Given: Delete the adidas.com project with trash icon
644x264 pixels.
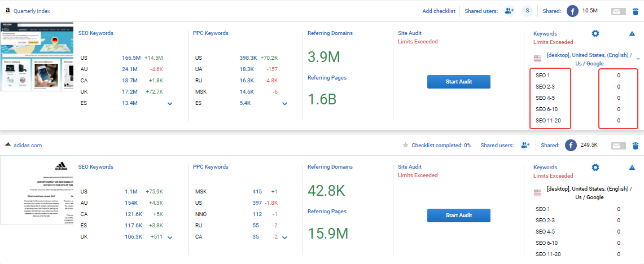Looking at the screenshot, I should tap(636, 146).
